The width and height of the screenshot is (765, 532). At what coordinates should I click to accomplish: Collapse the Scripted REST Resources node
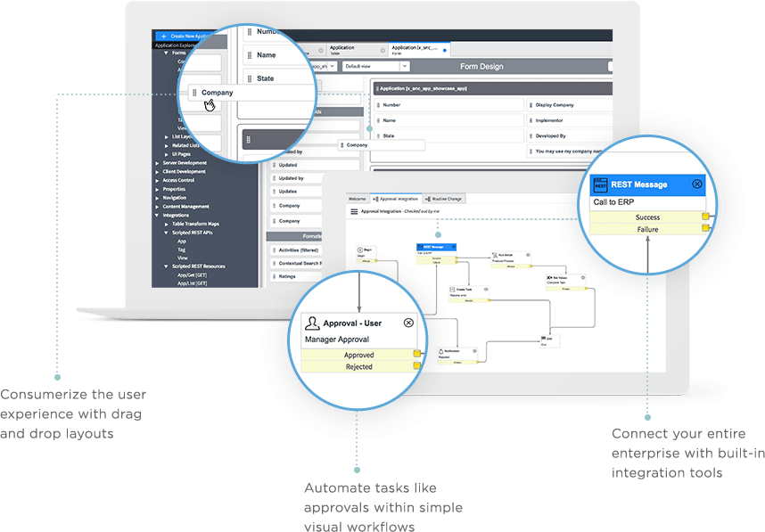pyautogui.click(x=167, y=266)
